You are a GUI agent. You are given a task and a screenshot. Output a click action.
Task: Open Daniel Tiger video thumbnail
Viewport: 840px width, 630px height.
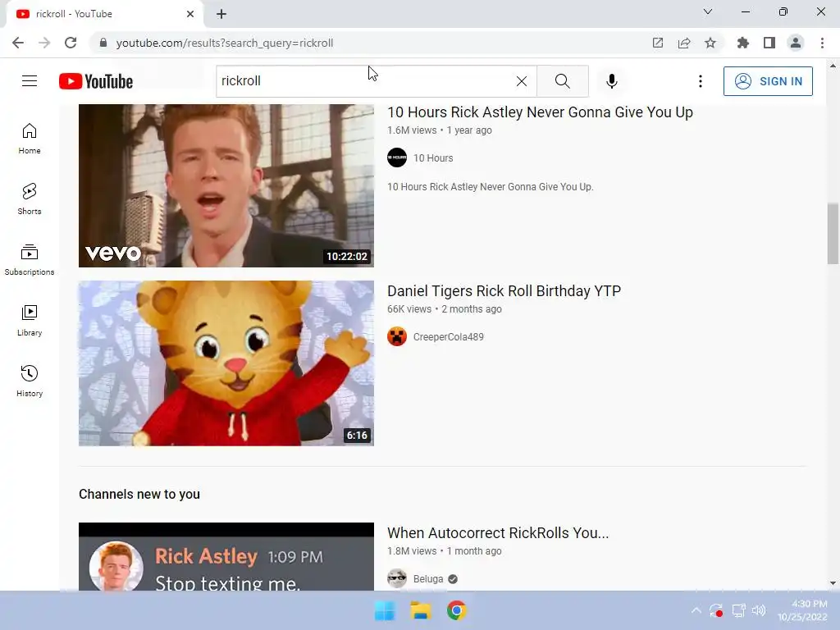tap(226, 363)
